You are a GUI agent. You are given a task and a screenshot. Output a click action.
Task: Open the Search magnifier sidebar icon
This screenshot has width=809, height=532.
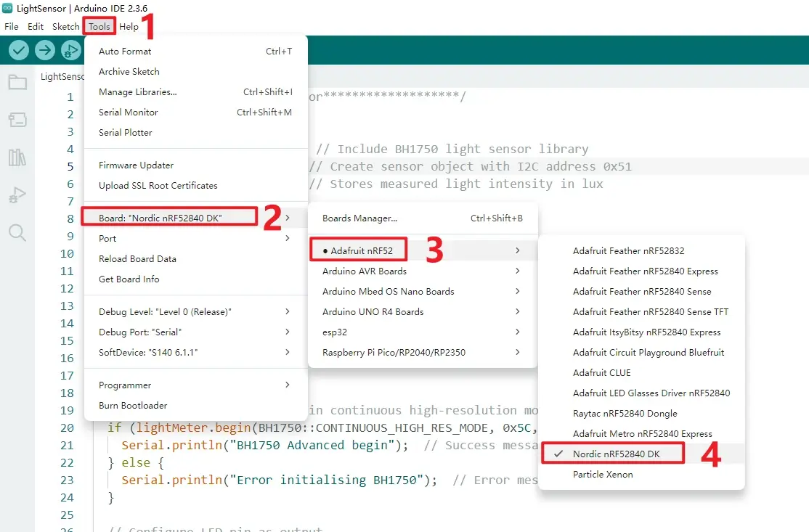(x=17, y=232)
